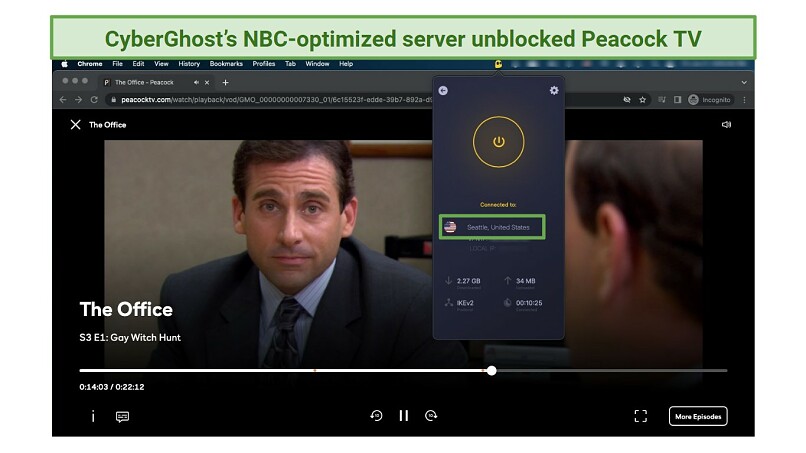Close the Peacock player with the X
Viewport: 806px width, 453px height.
(x=76, y=124)
